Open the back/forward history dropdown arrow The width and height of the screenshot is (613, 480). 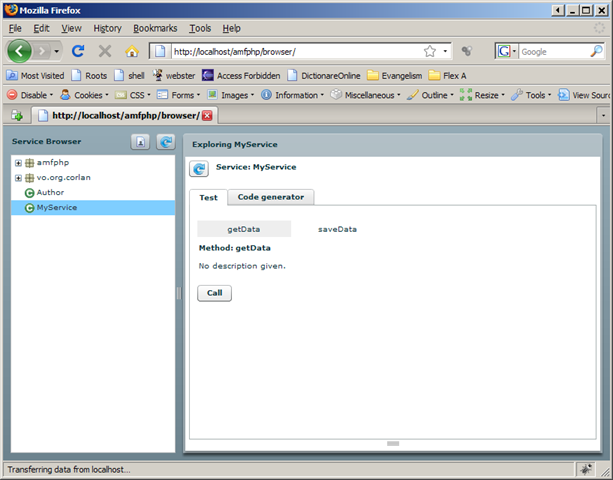point(57,51)
